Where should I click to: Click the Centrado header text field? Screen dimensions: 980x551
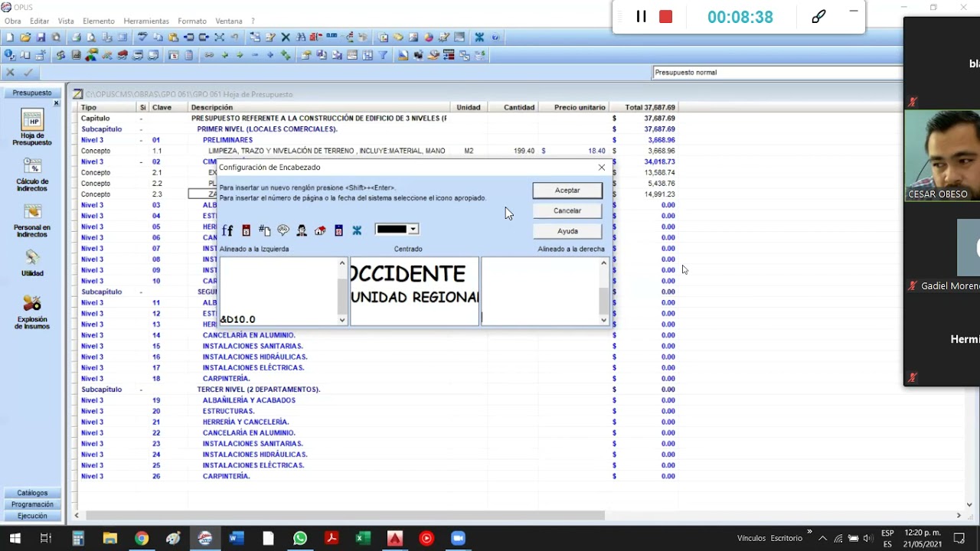click(x=414, y=291)
